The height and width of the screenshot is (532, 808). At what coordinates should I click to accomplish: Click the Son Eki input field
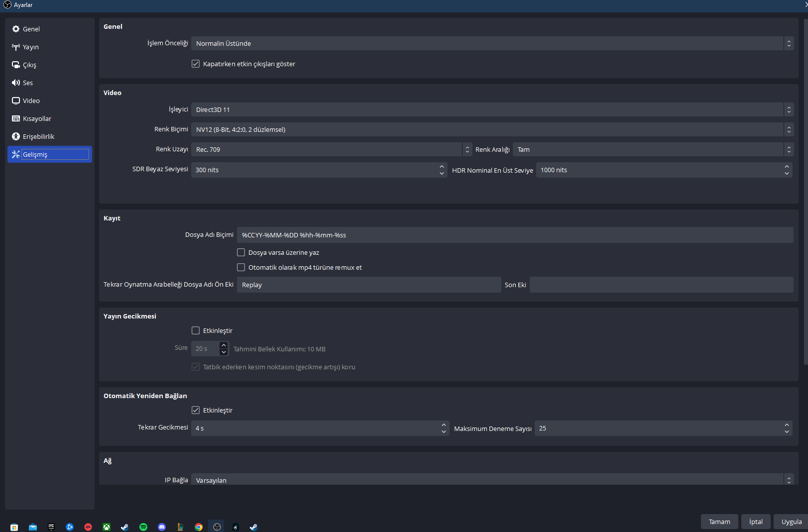[x=662, y=285]
